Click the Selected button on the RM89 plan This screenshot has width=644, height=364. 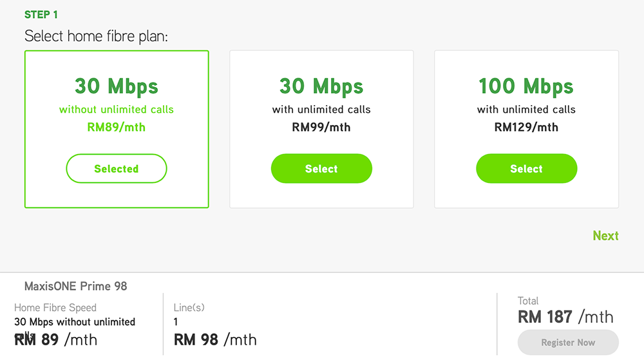117,169
